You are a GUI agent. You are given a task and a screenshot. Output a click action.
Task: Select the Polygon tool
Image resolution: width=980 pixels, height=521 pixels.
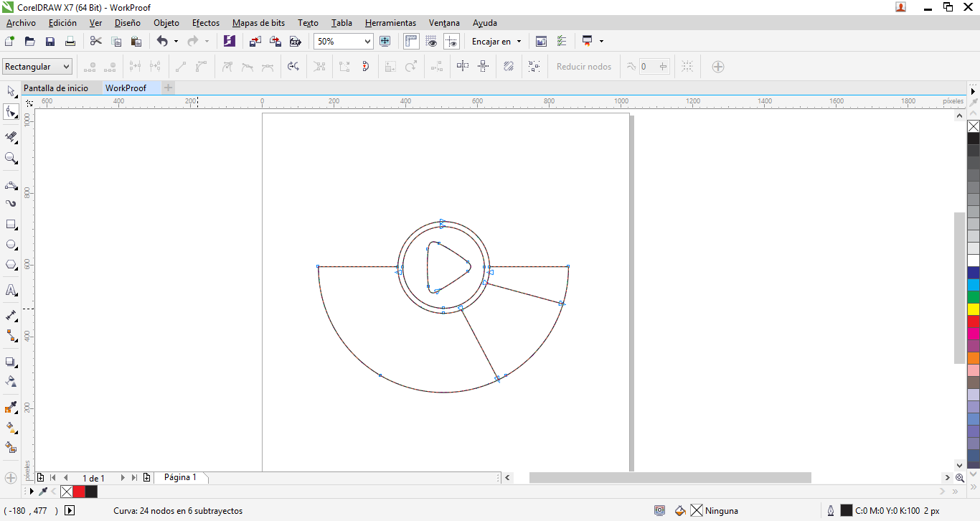[x=11, y=265]
